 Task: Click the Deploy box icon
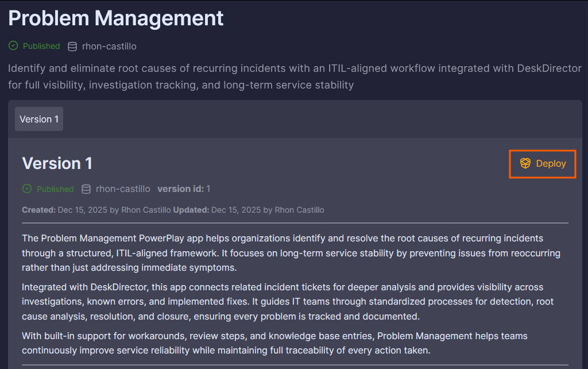coord(525,164)
